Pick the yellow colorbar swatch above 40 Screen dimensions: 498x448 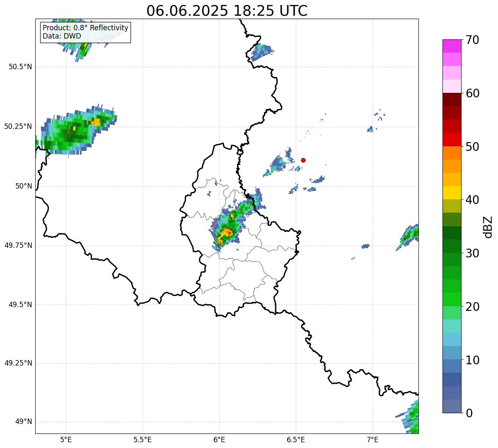pos(452,193)
